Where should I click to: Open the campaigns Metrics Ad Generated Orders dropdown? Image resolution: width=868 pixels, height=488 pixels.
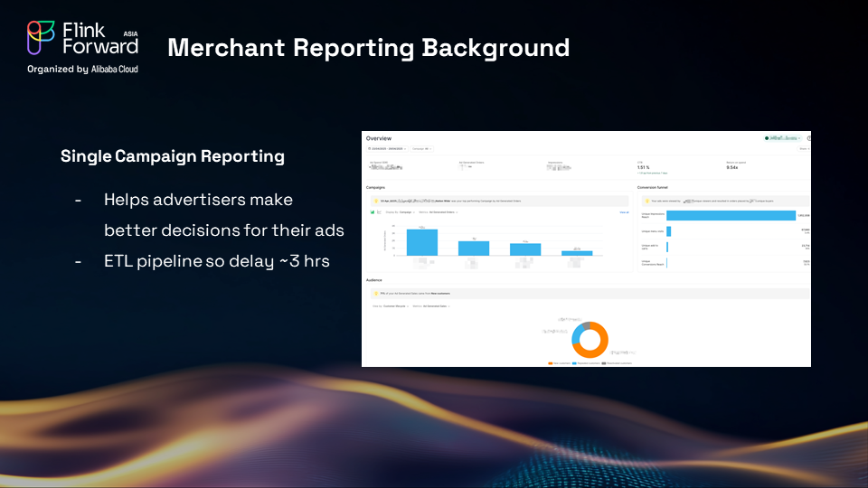439,212
